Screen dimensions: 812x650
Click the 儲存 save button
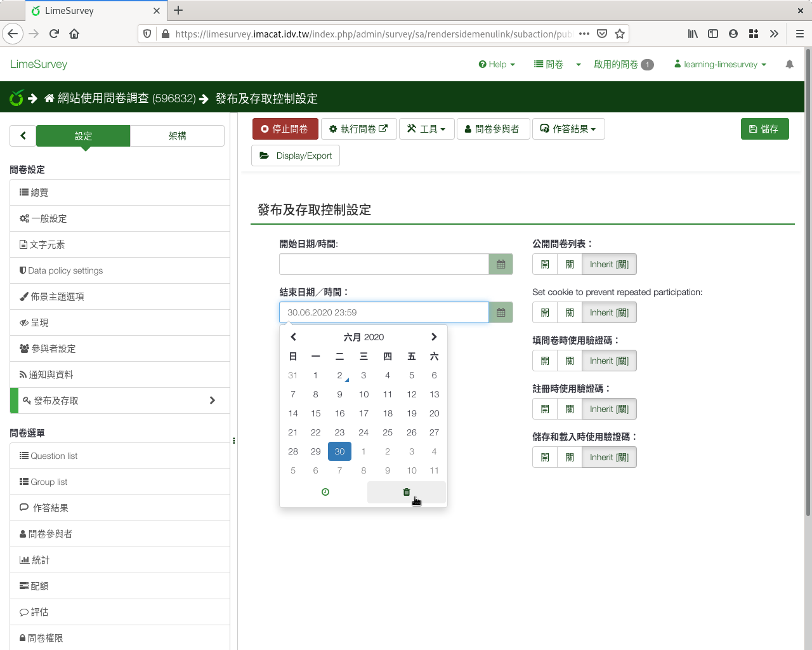click(764, 129)
